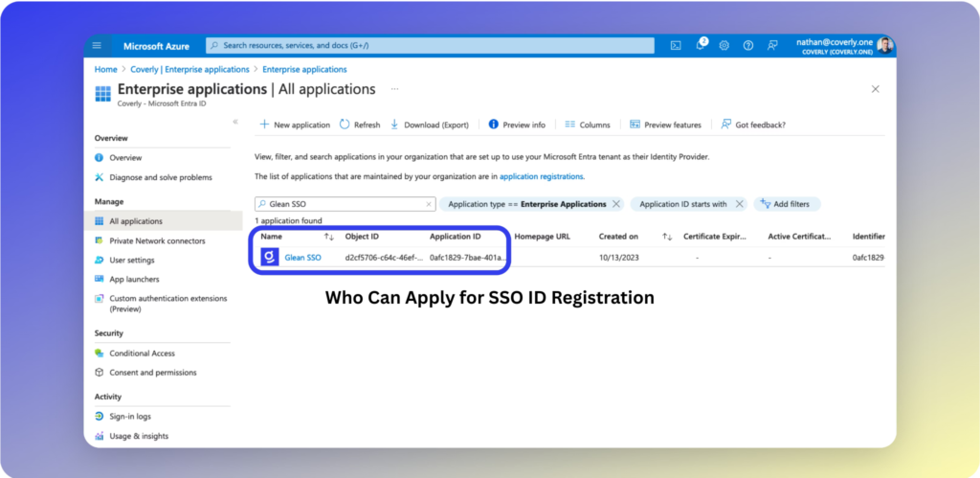
Task: Open the portal settings gear
Action: coord(724,46)
